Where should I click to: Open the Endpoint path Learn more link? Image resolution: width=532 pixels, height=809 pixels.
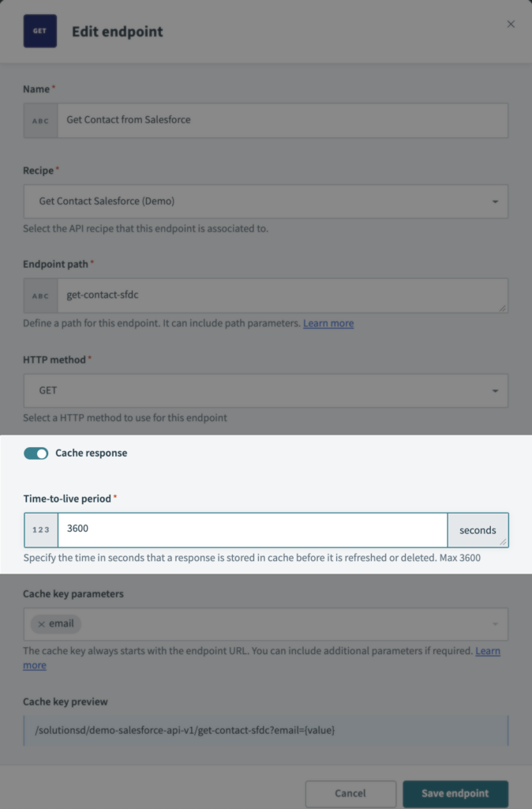(328, 322)
